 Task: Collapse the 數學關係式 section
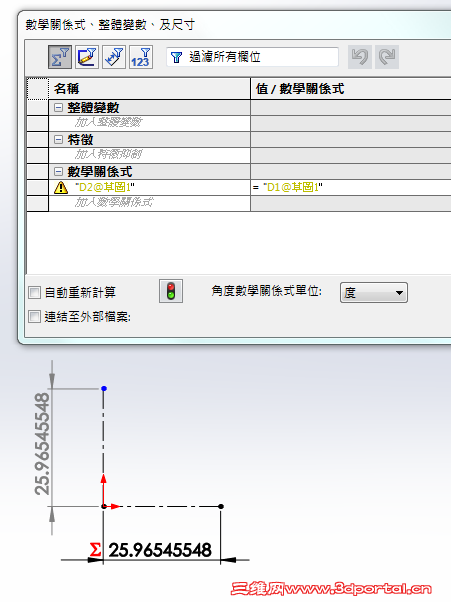[x=58, y=171]
